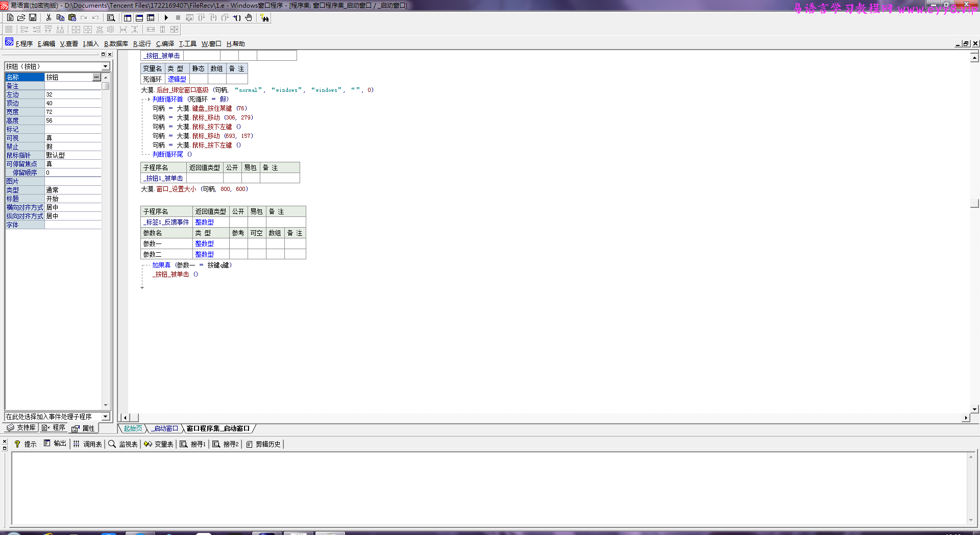Select the 窗口程序集_启动窗口 document tab

[x=218, y=428]
